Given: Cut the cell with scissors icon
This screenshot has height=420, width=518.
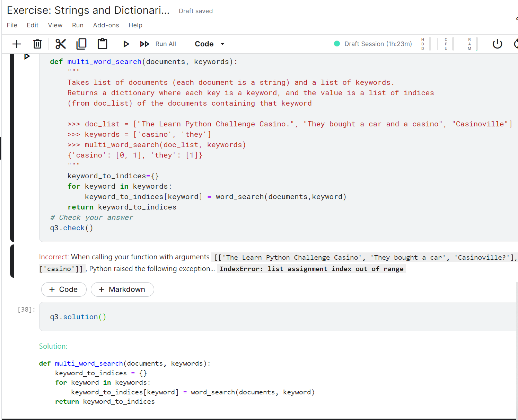Looking at the screenshot, I should (61, 44).
